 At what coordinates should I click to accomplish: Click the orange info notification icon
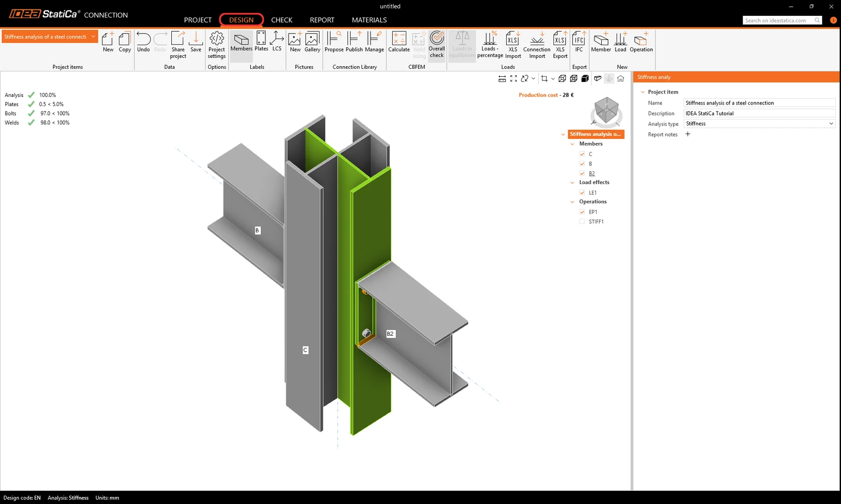pos(833,20)
